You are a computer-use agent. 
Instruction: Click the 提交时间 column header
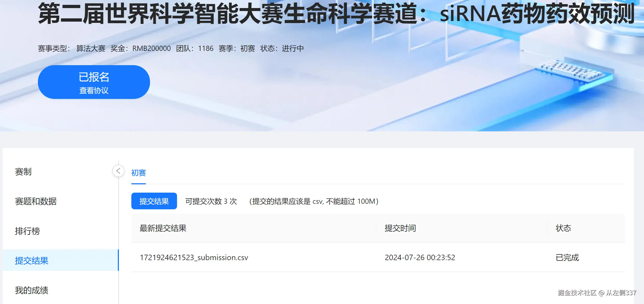pos(400,228)
